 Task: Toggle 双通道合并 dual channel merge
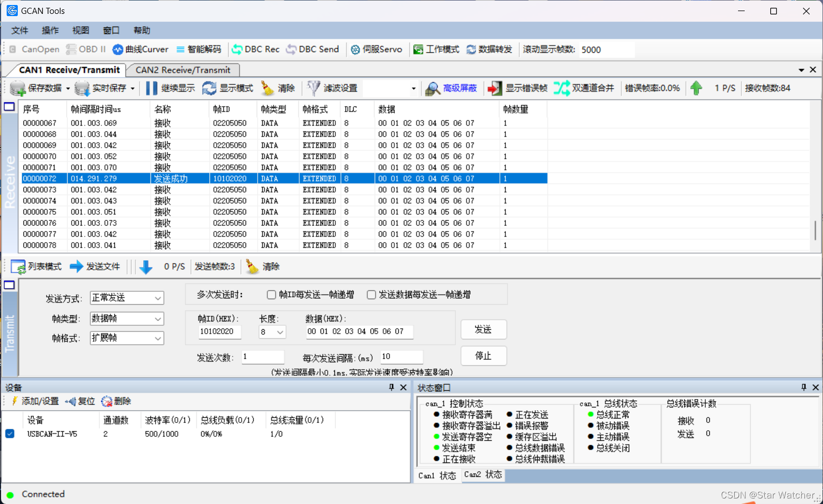tap(584, 88)
